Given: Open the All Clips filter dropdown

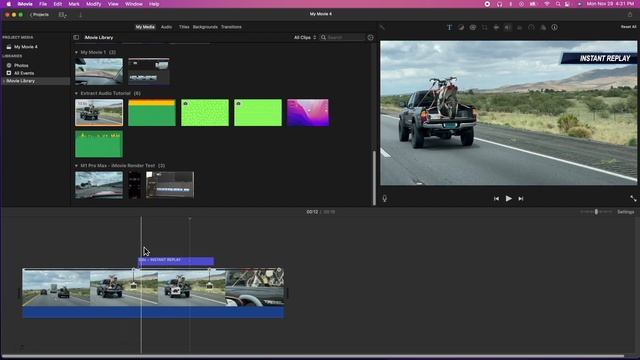Looking at the screenshot, I should [x=305, y=37].
